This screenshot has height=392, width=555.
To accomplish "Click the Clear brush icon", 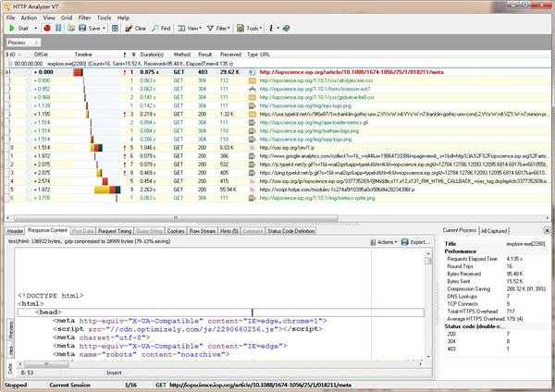I will pos(129,28).
